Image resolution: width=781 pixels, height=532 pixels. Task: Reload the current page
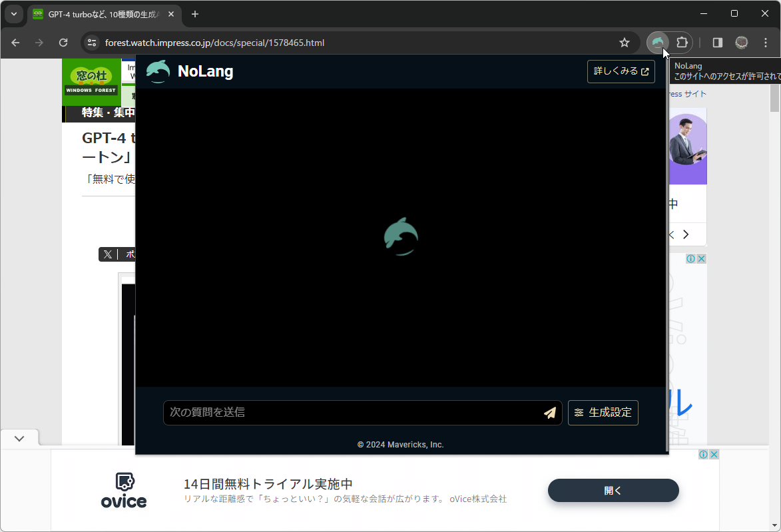[63, 42]
